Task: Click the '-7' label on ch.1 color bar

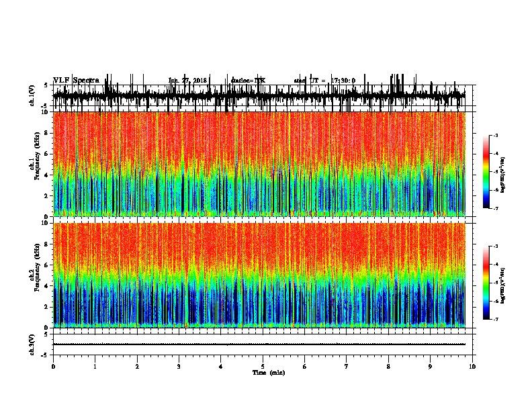Action: pyautogui.click(x=496, y=208)
